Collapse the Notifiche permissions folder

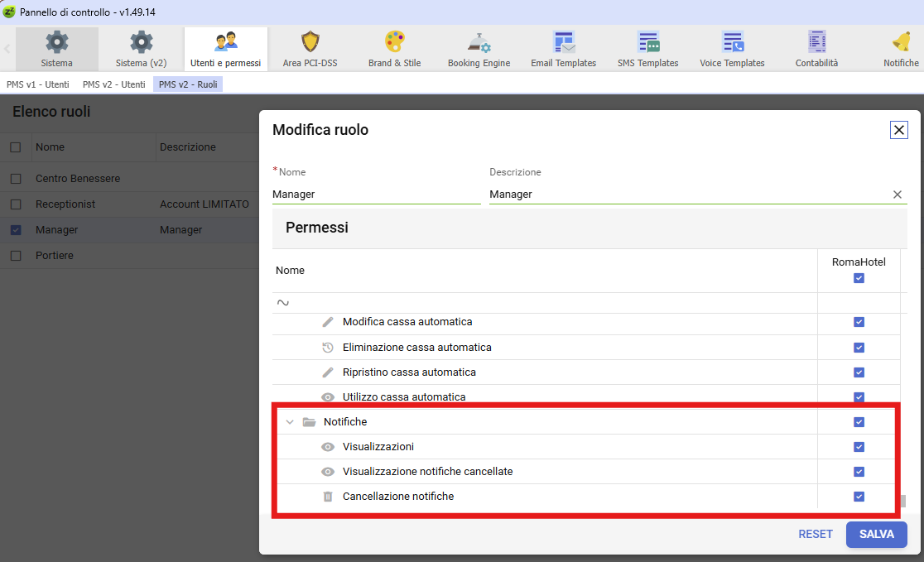(290, 422)
